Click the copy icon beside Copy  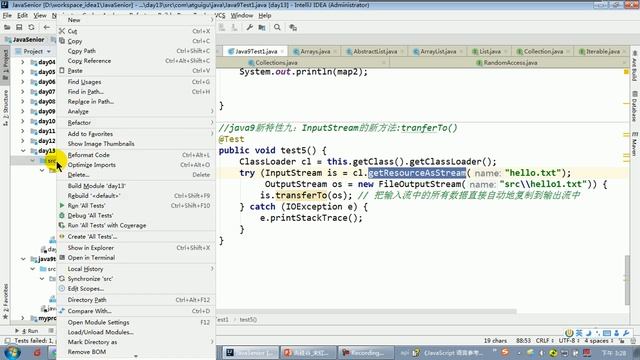[62, 41]
